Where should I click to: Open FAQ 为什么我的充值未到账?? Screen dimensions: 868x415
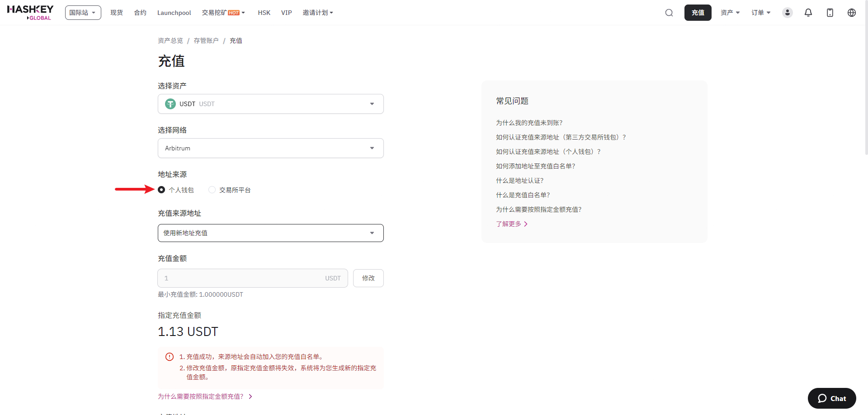(x=529, y=123)
